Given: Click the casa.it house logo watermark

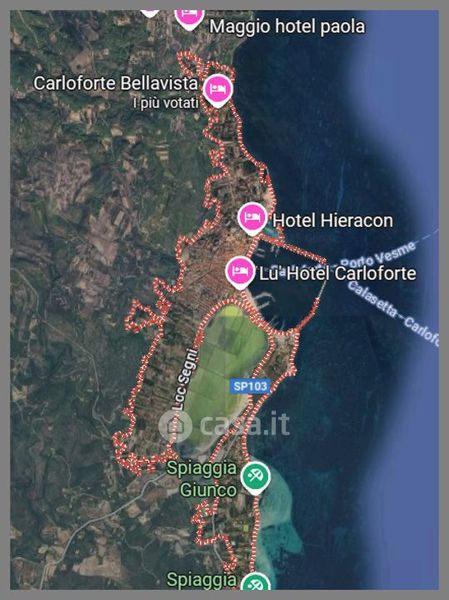Looking at the screenshot, I should tap(175, 426).
